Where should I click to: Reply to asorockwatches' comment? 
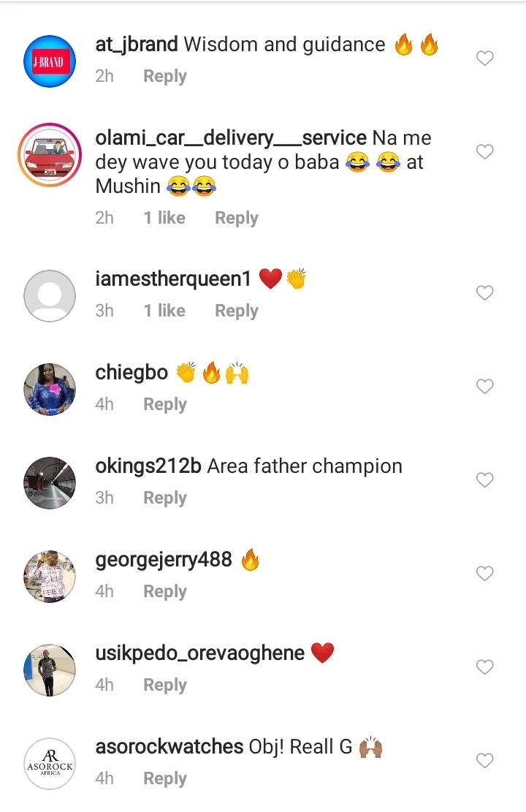(164, 778)
